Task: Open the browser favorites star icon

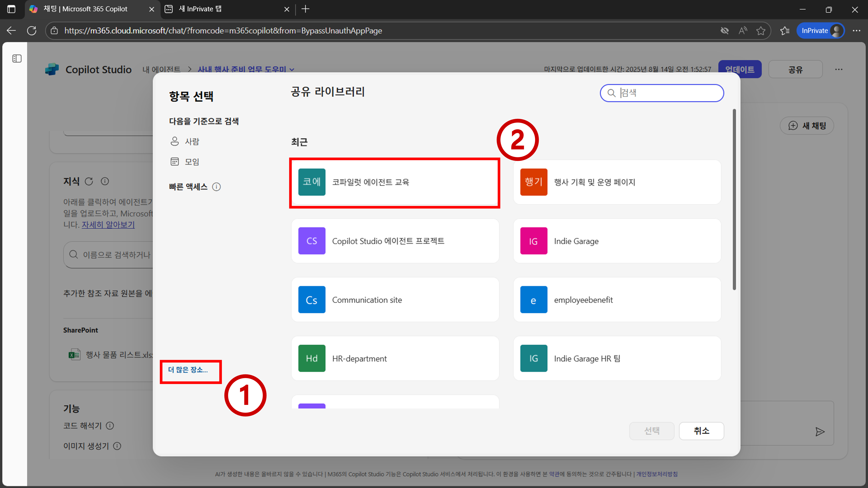Action: (x=761, y=31)
